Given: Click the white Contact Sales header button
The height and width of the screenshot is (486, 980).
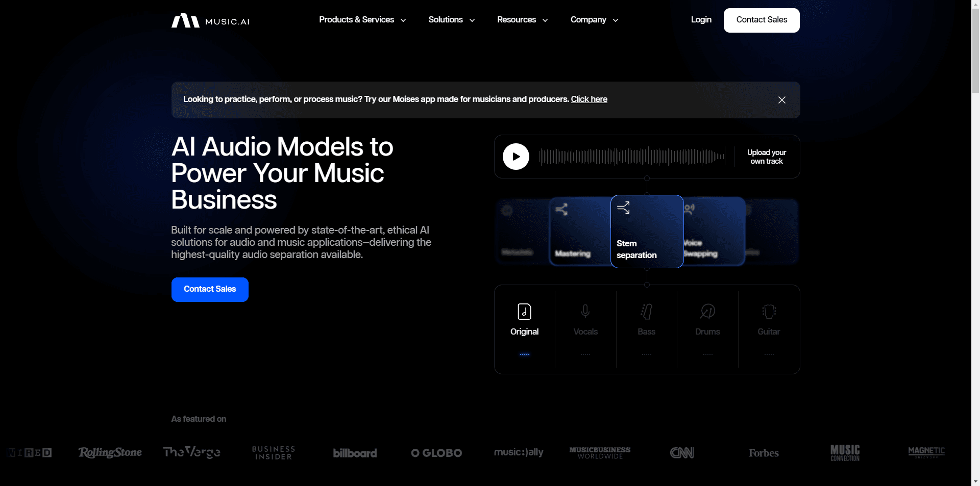Looking at the screenshot, I should click(x=762, y=20).
